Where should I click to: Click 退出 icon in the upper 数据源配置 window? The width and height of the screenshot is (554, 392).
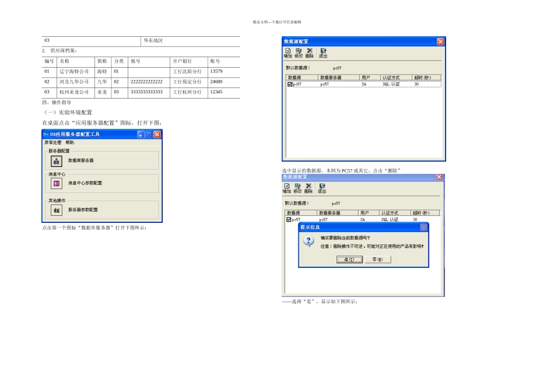(x=322, y=53)
